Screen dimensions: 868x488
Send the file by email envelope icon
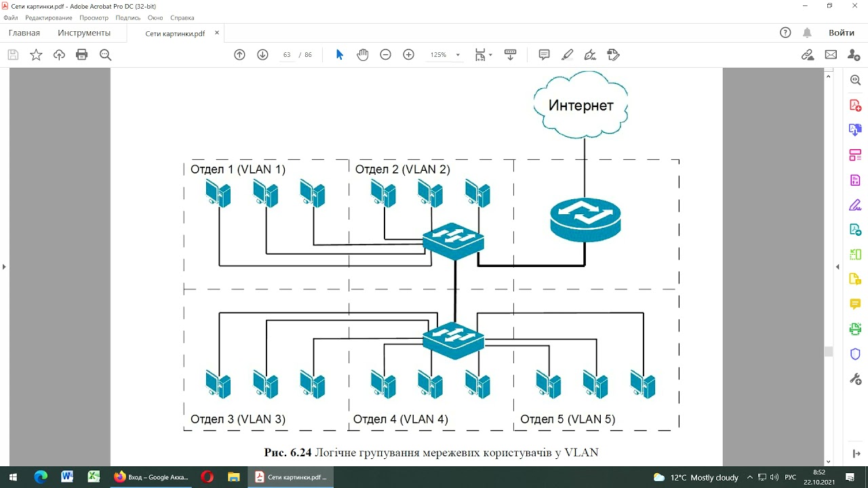pos(831,55)
